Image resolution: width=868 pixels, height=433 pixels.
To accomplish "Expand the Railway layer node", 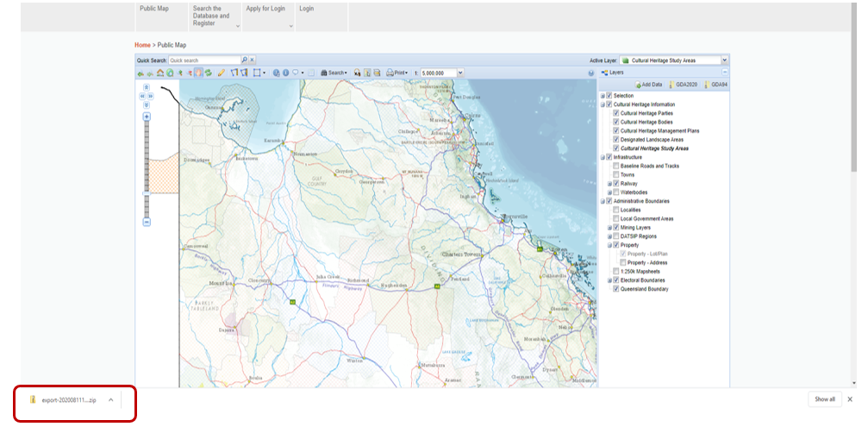I will (x=609, y=183).
